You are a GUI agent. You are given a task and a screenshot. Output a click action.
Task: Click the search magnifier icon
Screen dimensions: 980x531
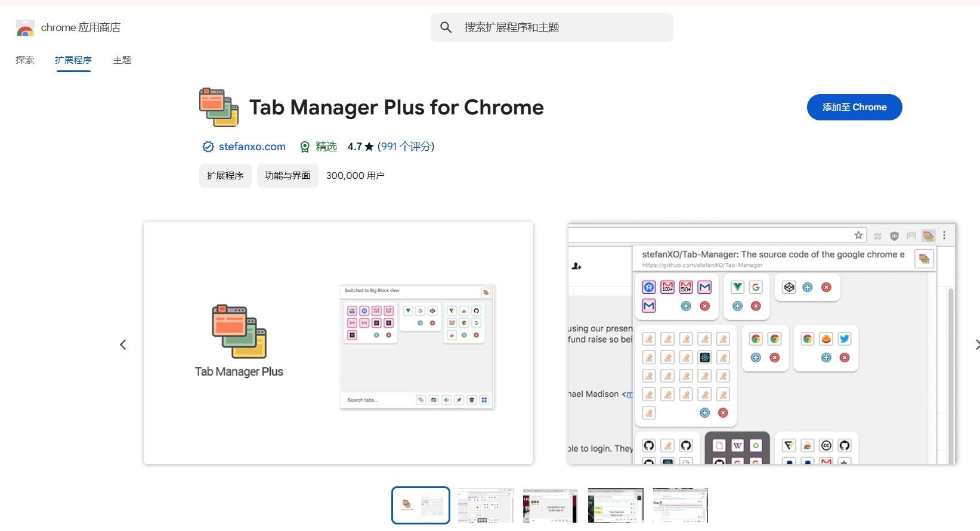(x=446, y=27)
